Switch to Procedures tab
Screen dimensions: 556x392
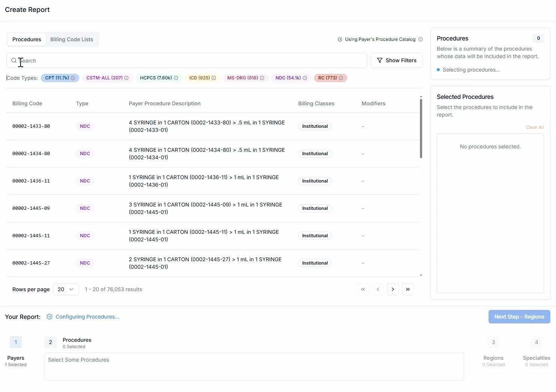pos(27,39)
